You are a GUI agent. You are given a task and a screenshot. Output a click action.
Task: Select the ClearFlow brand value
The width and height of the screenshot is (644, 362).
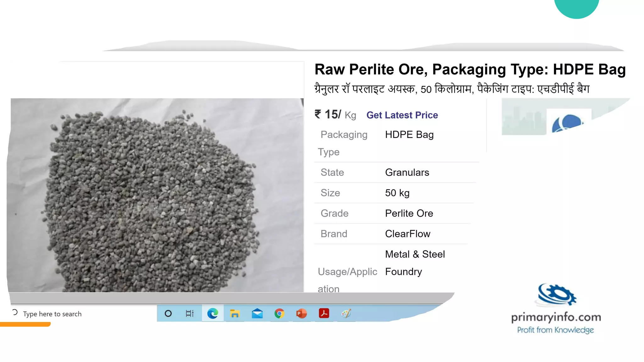(408, 234)
